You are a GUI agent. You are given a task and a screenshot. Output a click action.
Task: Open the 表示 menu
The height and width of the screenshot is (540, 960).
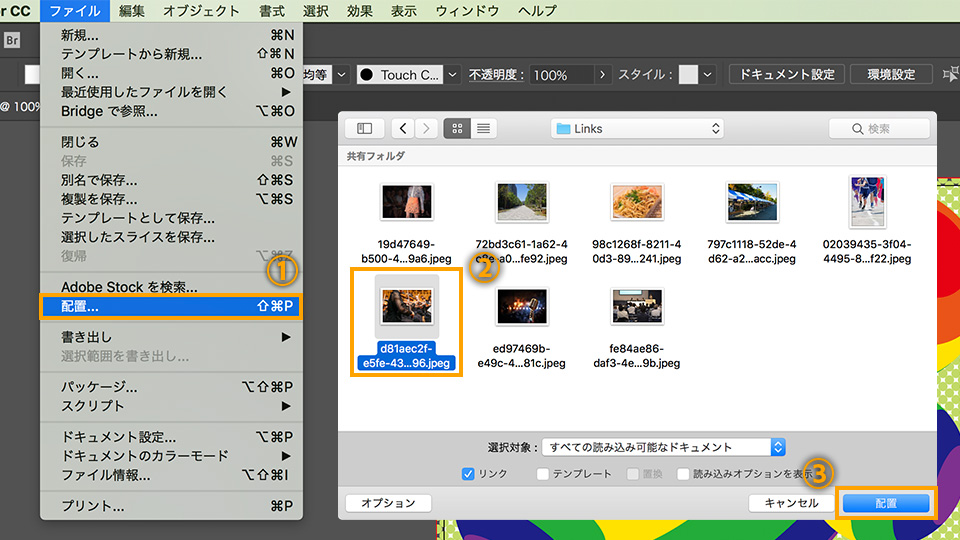403,11
